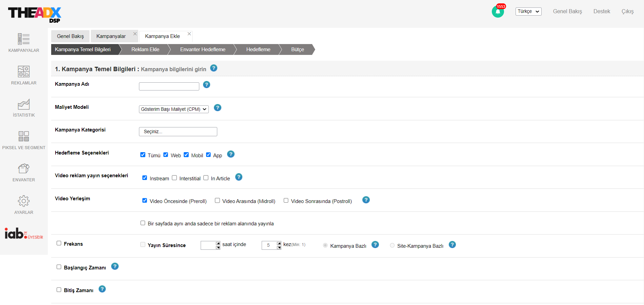Screen dimensions: 644x305
Task: Click help icon next to Maliyet Modeli
Action: coord(218,108)
